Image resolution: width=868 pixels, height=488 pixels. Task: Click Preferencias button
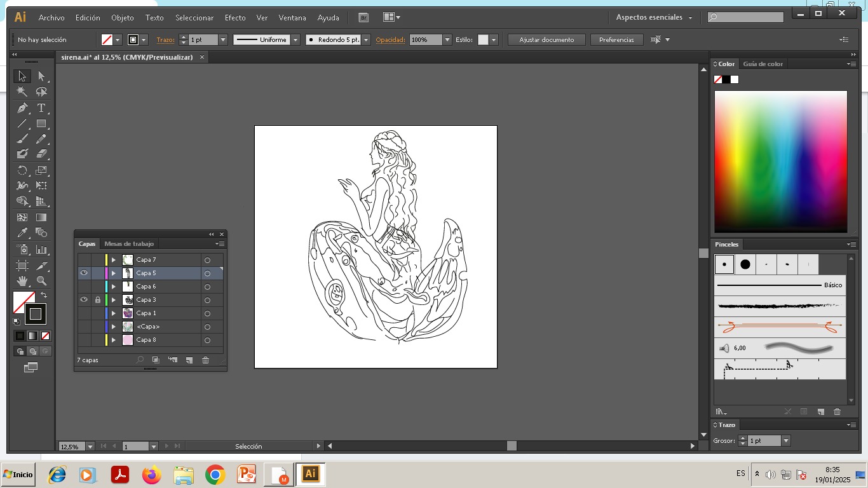tap(616, 39)
